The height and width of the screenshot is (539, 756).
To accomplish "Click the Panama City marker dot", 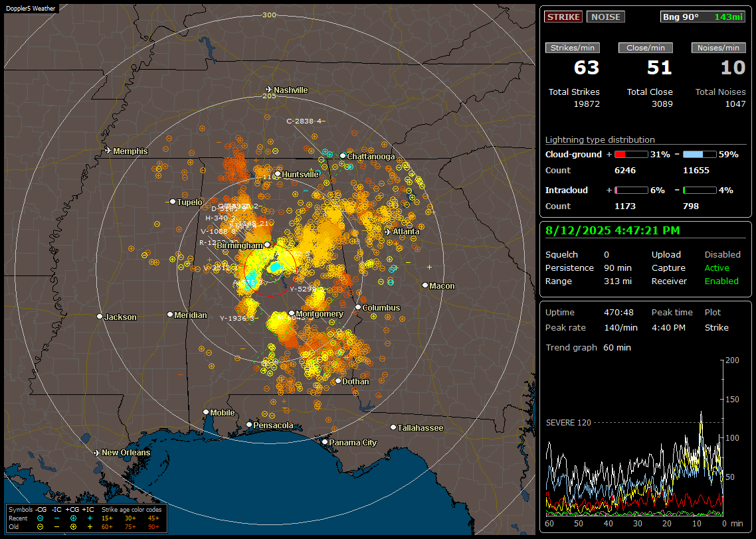I will pos(325,441).
